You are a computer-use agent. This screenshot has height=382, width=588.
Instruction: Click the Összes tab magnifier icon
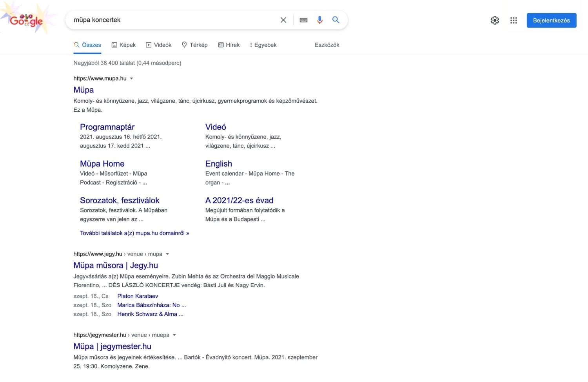coord(76,45)
